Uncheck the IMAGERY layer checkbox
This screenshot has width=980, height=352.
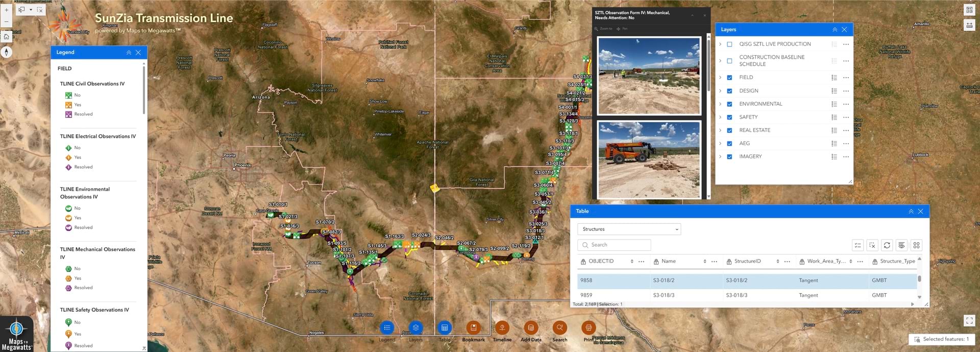point(729,157)
